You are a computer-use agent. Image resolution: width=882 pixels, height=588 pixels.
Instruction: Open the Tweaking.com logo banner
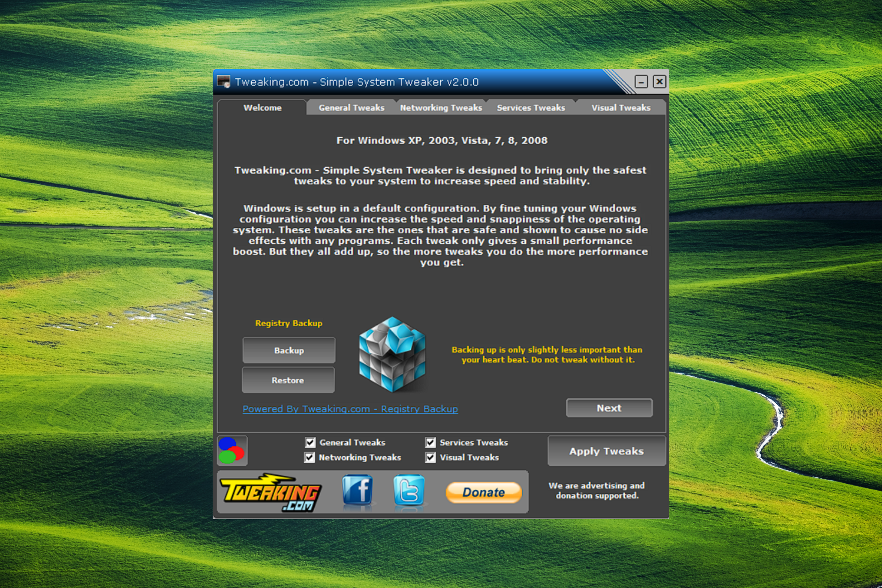[x=271, y=492]
